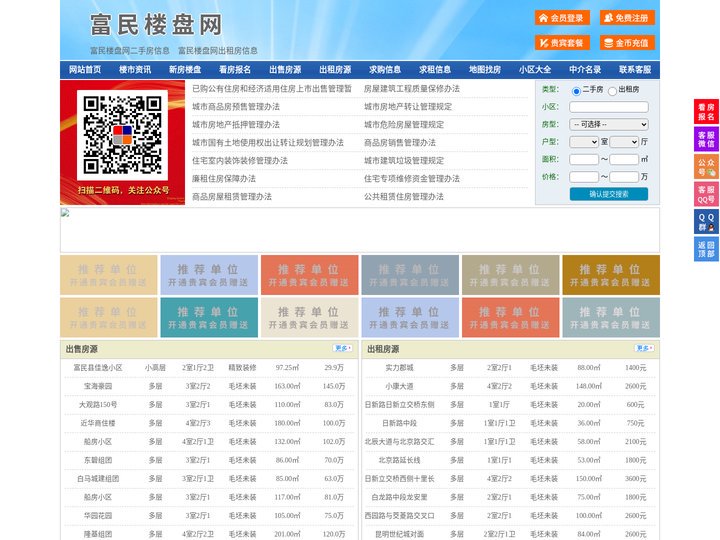Open the 大观路150号 sale listing
This screenshot has height=540, width=720.
coord(98,405)
